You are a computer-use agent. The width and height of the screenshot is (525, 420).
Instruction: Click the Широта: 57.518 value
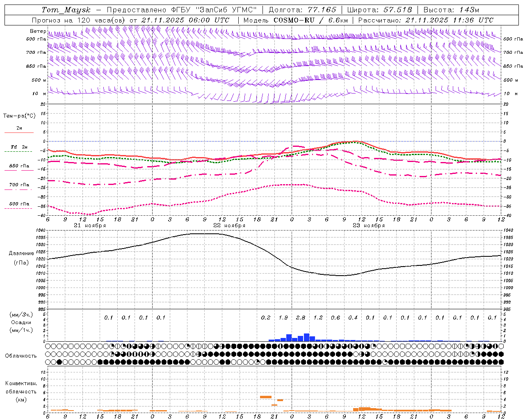point(379,10)
